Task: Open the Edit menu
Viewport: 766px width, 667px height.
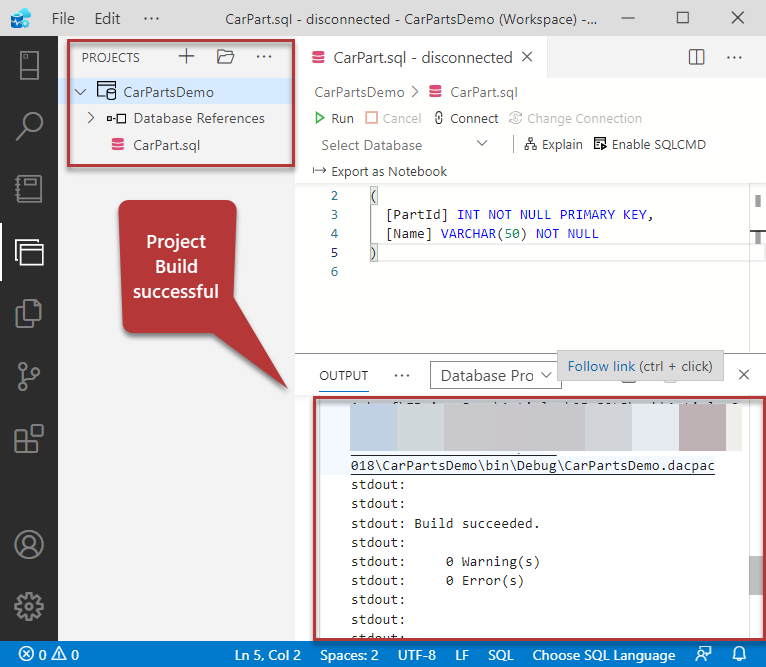Action: [107, 19]
